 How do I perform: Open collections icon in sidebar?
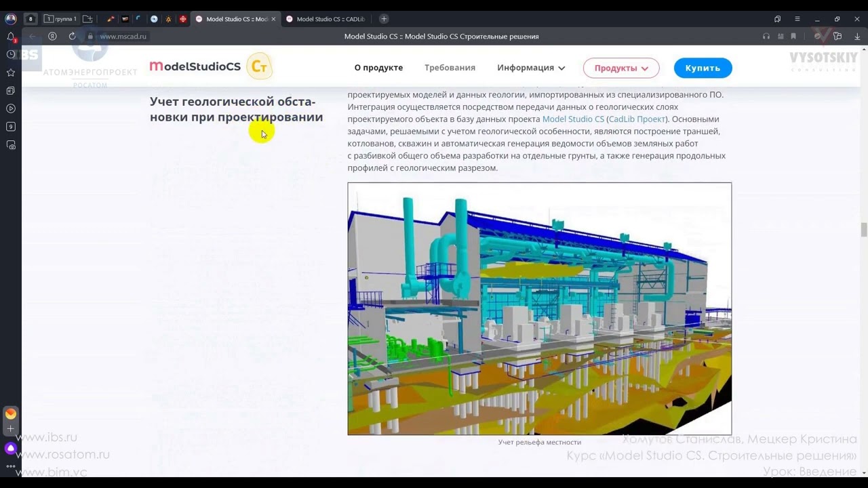[x=11, y=90]
